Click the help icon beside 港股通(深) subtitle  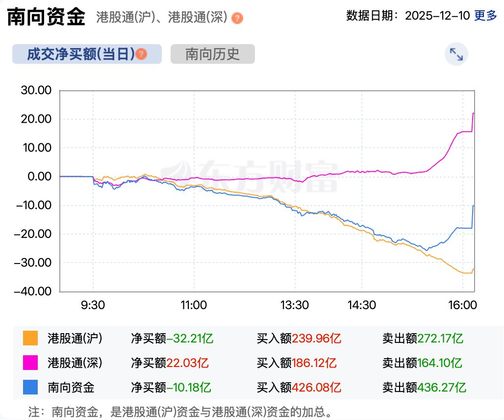tap(237, 19)
